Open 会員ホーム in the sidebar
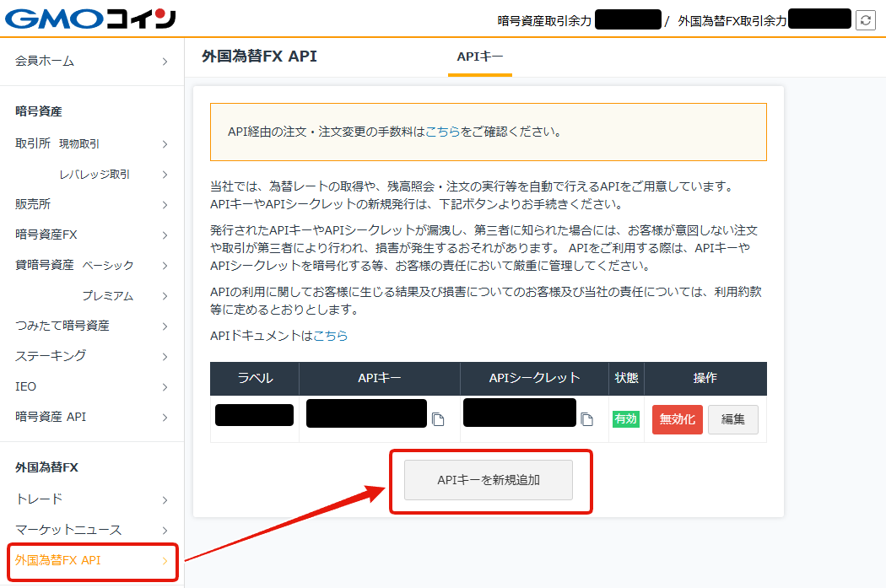Image resolution: width=886 pixels, height=588 pixels. click(x=91, y=61)
